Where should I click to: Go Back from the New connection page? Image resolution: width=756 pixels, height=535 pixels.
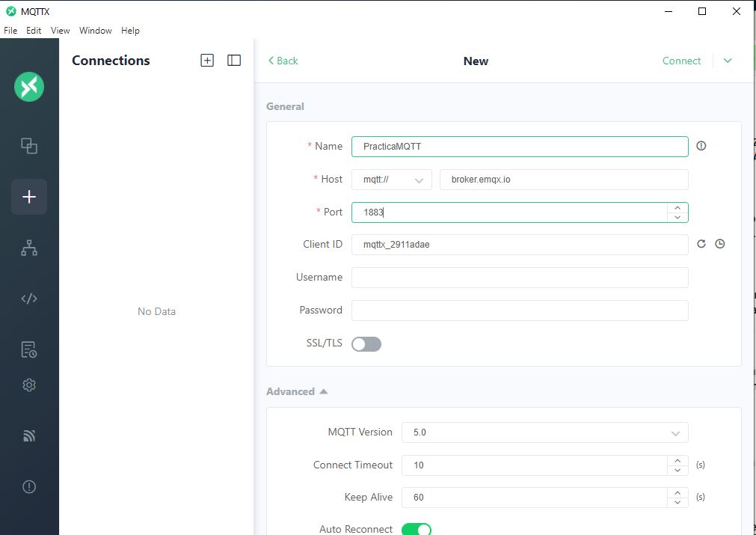283,61
